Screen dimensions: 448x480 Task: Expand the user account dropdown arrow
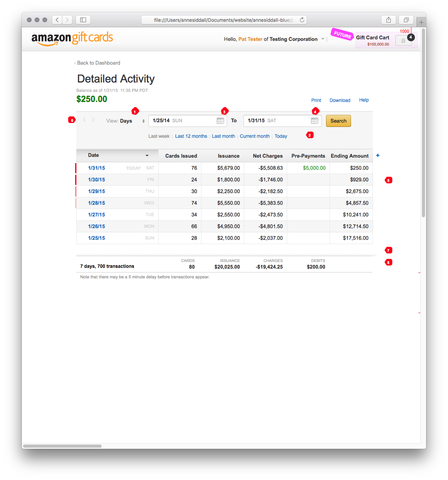point(323,39)
